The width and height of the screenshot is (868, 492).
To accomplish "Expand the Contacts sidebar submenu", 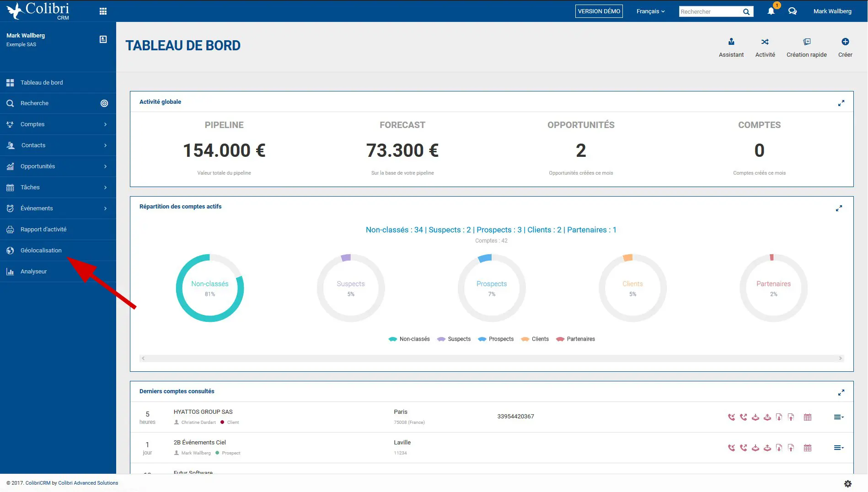I will pyautogui.click(x=105, y=145).
